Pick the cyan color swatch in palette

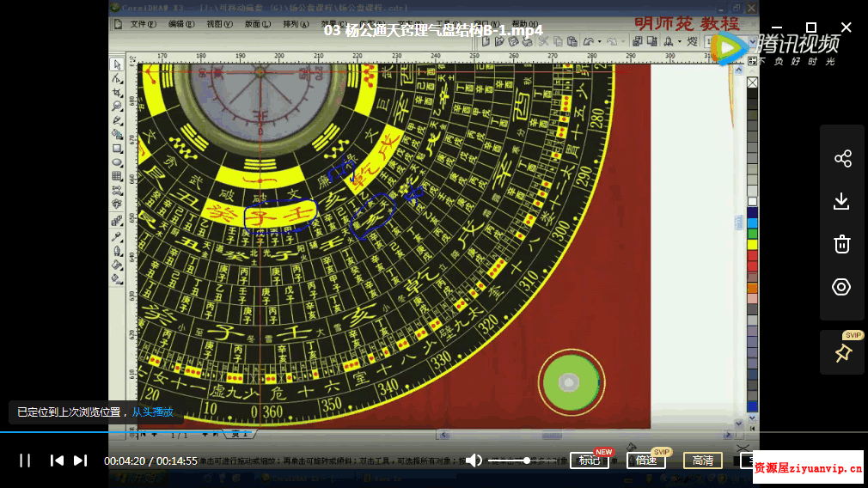[752, 223]
